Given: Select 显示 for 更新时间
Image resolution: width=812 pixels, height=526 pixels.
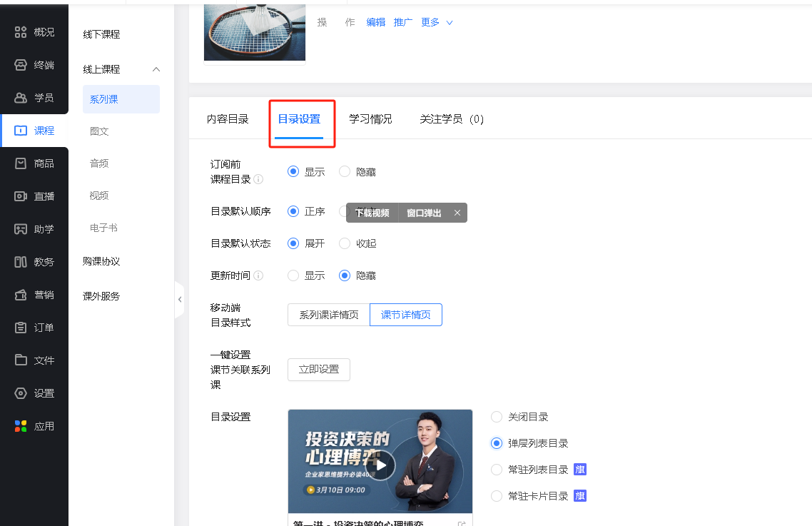Looking at the screenshot, I should tap(293, 275).
